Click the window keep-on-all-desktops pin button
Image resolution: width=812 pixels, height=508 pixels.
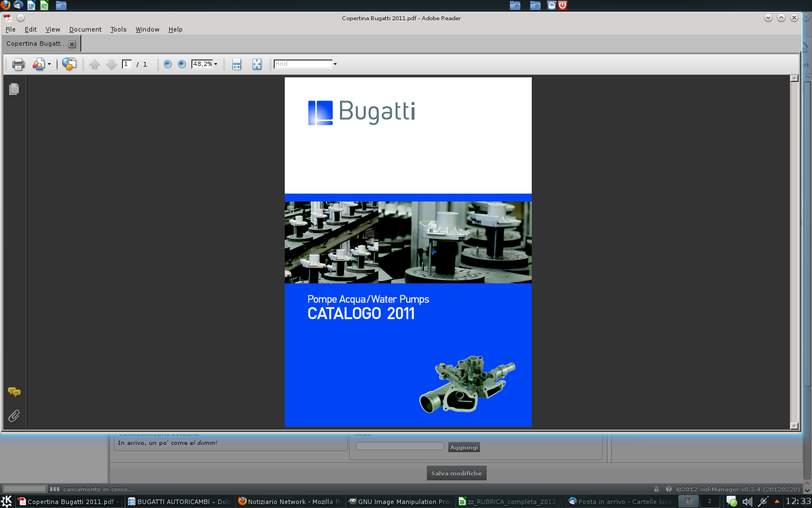(x=21, y=18)
